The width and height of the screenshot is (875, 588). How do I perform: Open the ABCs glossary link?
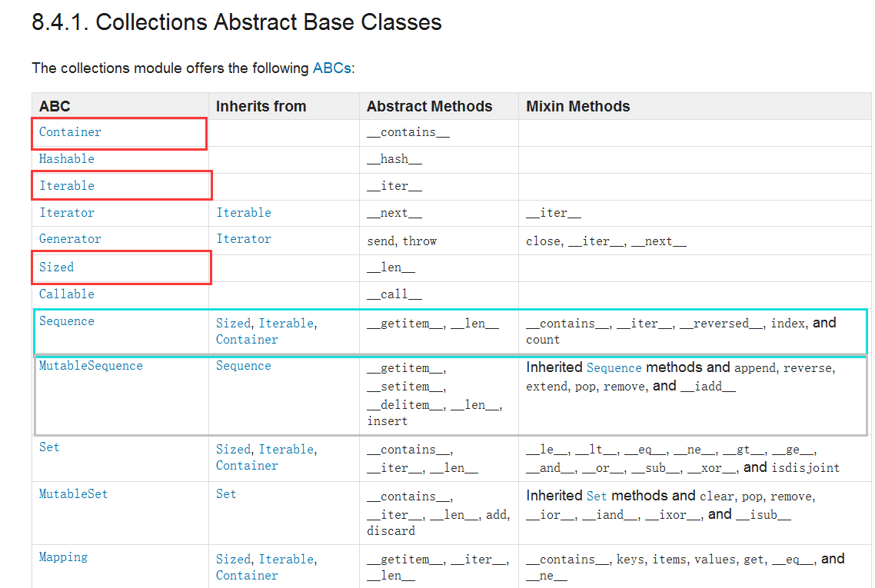331,68
